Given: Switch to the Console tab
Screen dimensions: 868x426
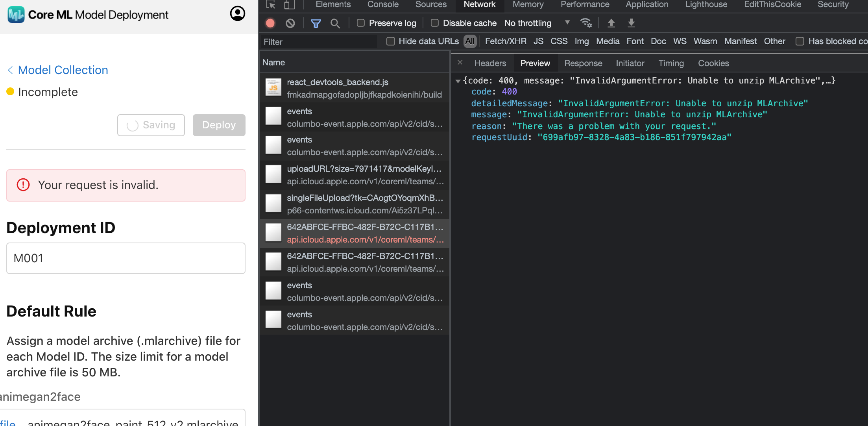Looking at the screenshot, I should 382,5.
